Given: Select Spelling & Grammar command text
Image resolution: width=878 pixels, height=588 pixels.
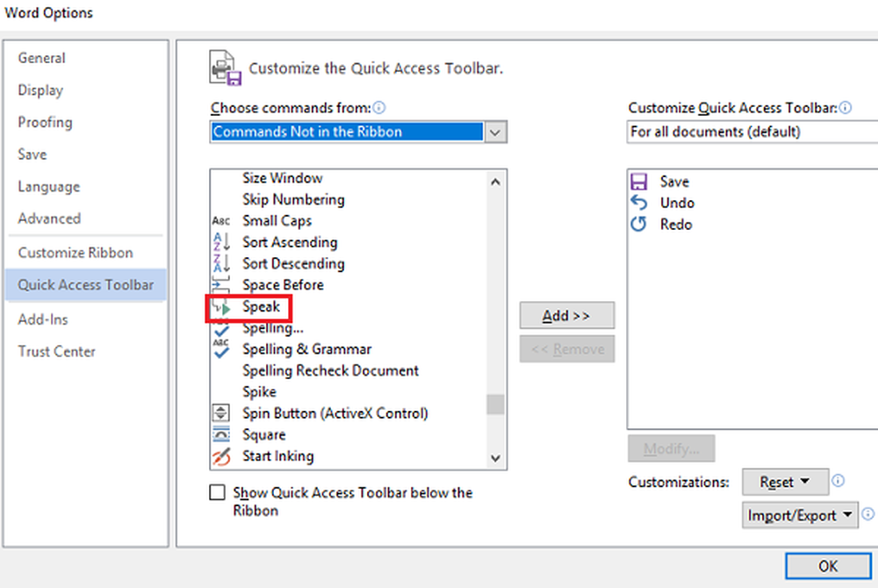Looking at the screenshot, I should pyautogui.click(x=306, y=349).
